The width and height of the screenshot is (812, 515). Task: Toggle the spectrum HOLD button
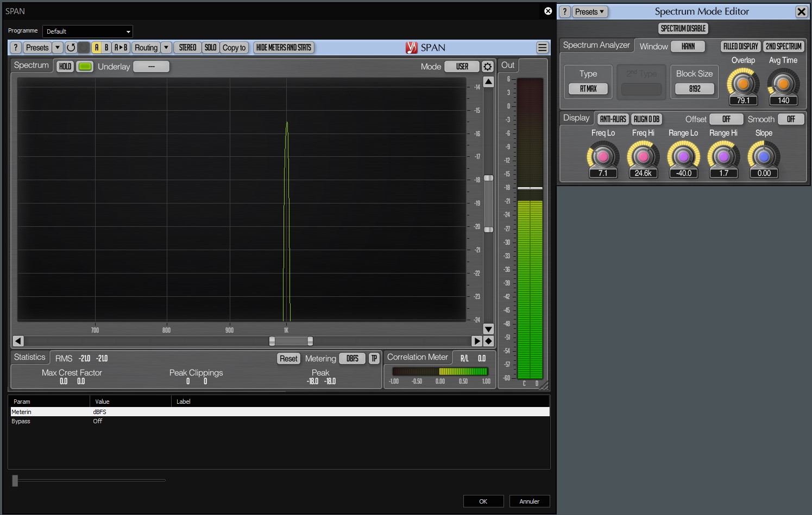65,66
